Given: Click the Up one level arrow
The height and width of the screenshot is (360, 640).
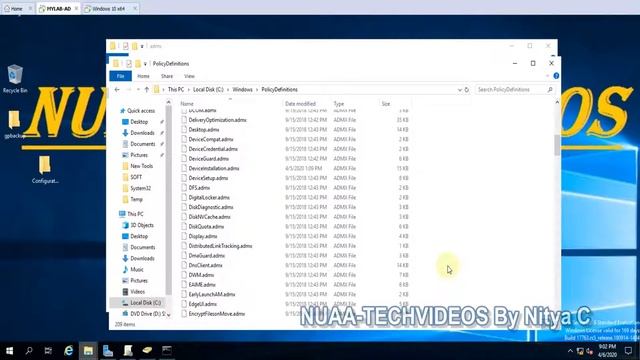Looking at the screenshot, I should pos(147,89).
